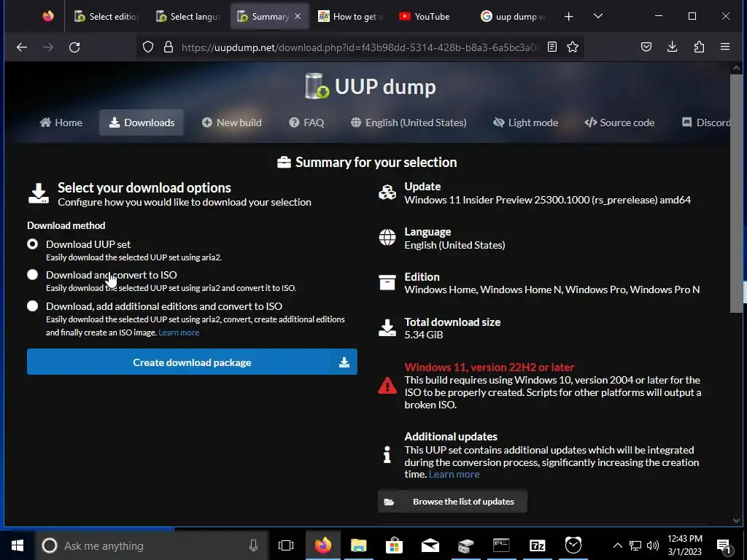The width and height of the screenshot is (747, 560).
Task: Click scrollbar down arrow
Action: click(736, 521)
